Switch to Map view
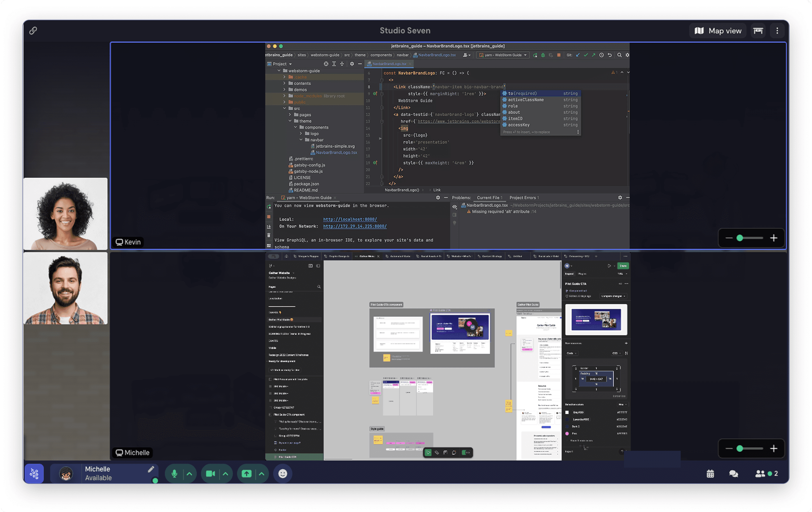 click(x=717, y=31)
